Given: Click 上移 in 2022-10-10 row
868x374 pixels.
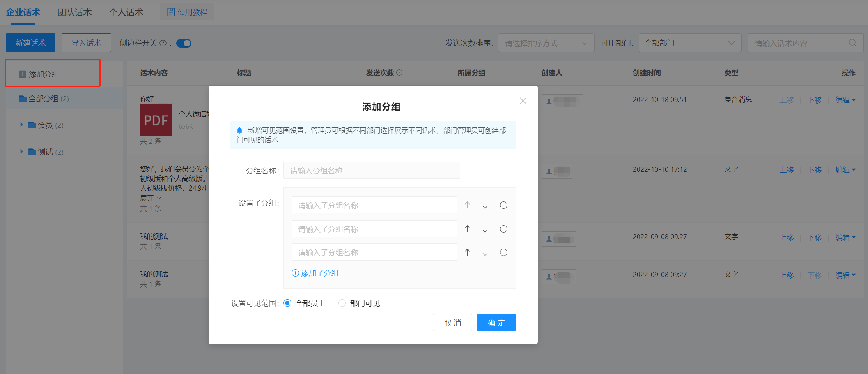Looking at the screenshot, I should coord(787,169).
